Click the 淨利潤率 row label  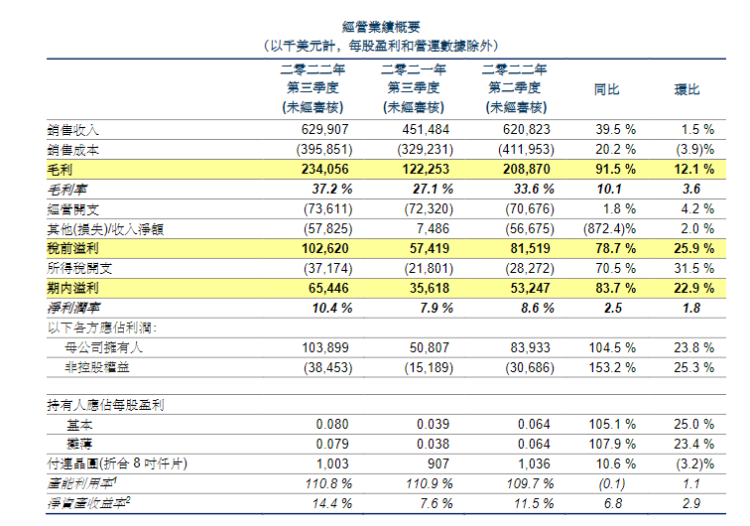pyautogui.click(x=74, y=308)
